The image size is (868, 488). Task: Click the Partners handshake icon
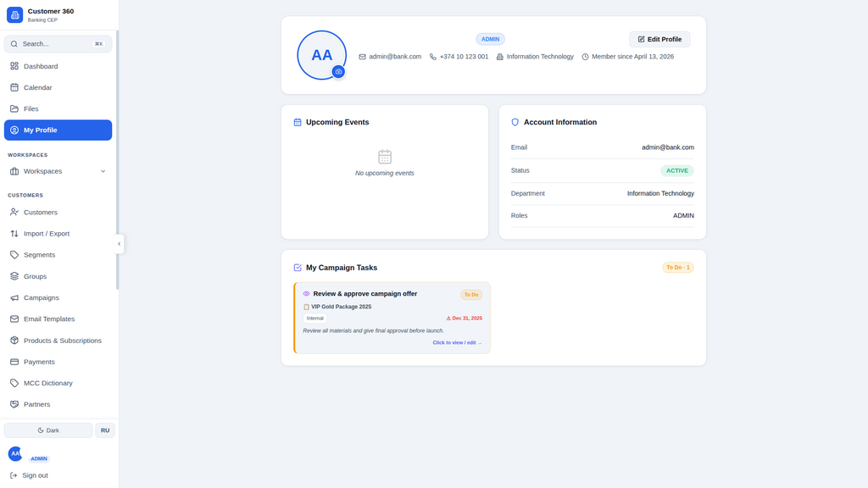14,404
